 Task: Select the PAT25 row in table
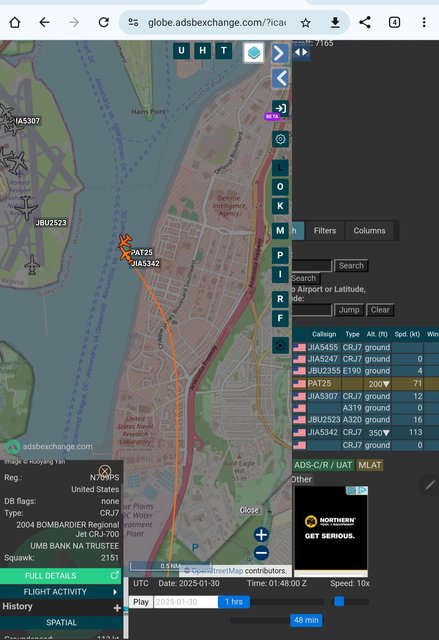pyautogui.click(x=366, y=384)
